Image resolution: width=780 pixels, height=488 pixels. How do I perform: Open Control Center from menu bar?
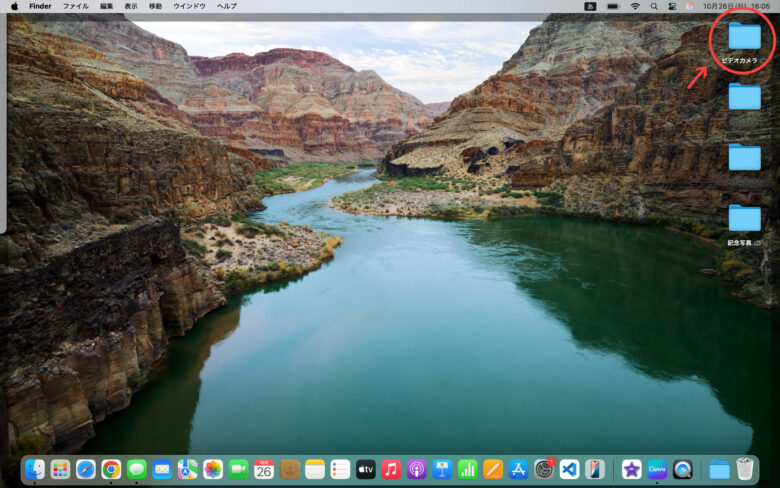tap(672, 6)
